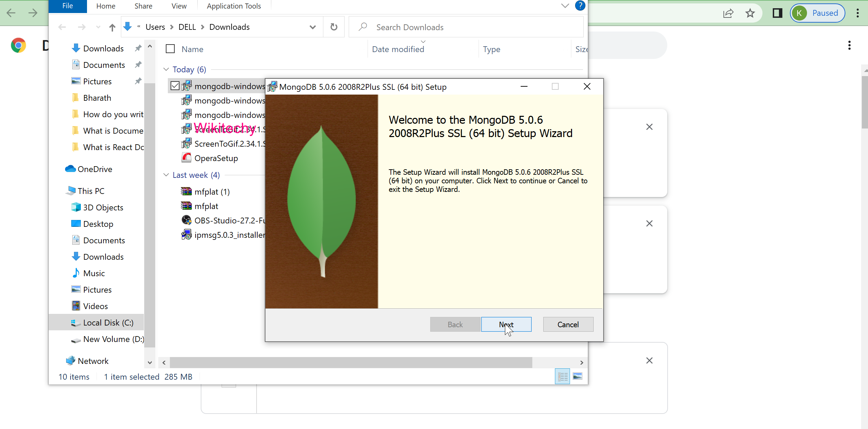The image size is (868, 429).
Task: Open recent locations dropdown arrow
Action: tap(98, 27)
